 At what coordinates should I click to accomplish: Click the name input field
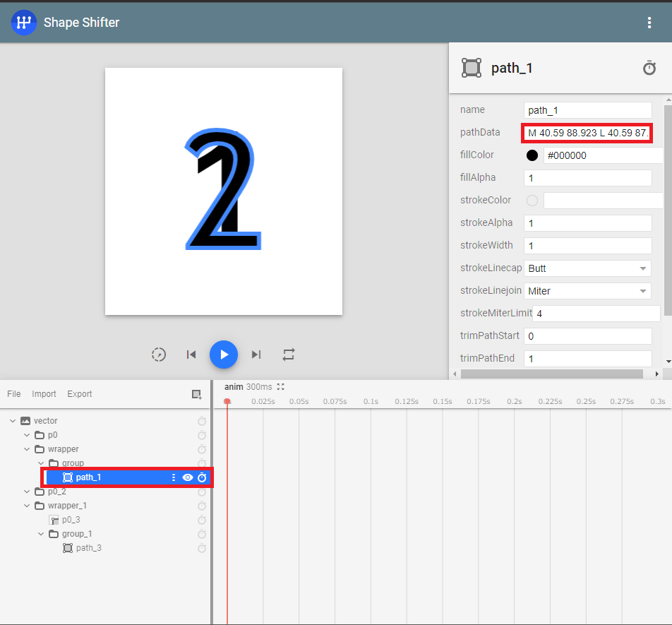(x=587, y=110)
